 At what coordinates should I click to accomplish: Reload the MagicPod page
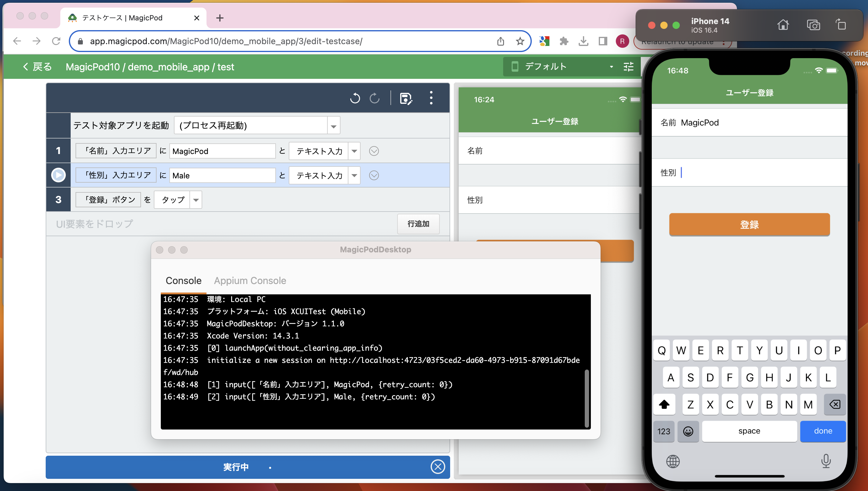[x=56, y=41]
